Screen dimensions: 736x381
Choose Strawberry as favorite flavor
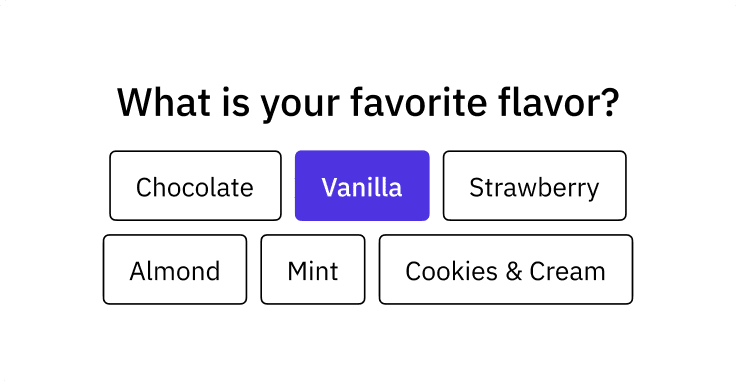tap(534, 185)
